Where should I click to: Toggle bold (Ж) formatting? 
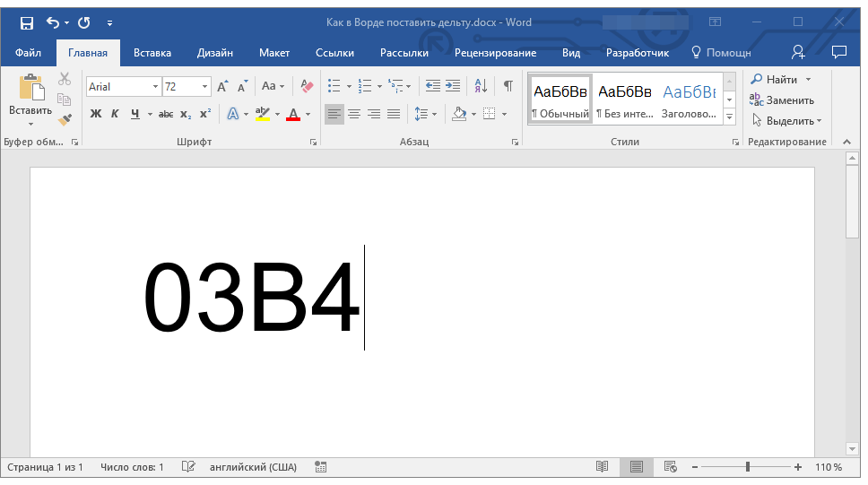pos(96,114)
